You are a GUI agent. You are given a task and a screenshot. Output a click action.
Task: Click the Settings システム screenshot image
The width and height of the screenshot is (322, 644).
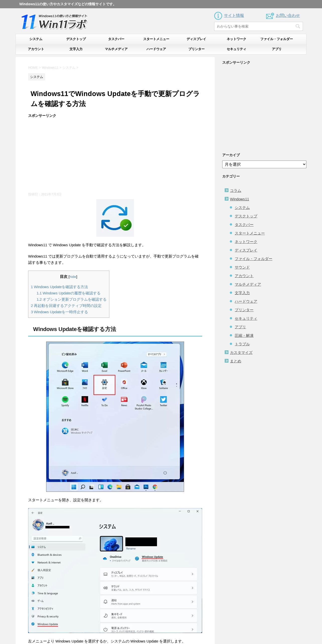click(115, 571)
